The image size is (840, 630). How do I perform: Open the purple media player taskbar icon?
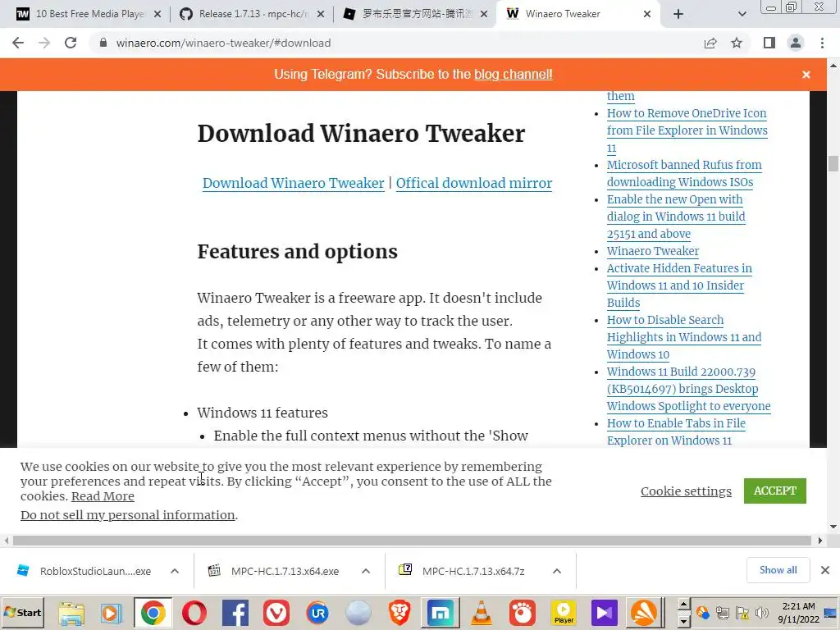605,613
